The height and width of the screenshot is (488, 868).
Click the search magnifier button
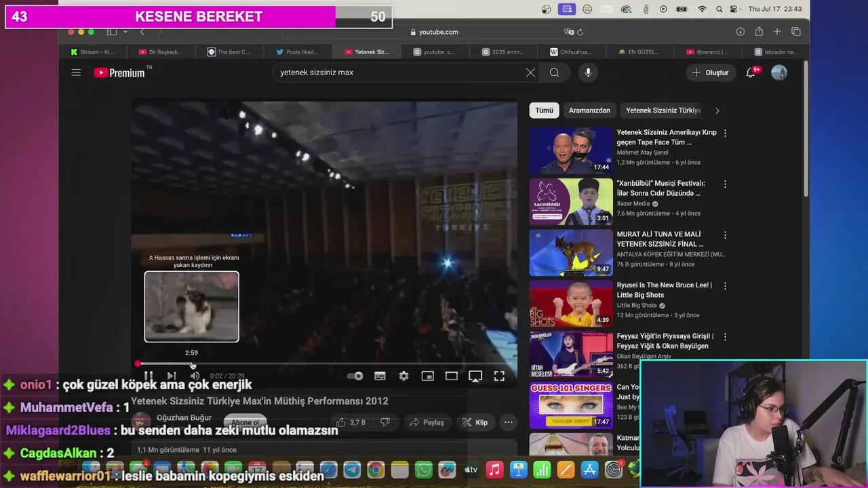(555, 73)
